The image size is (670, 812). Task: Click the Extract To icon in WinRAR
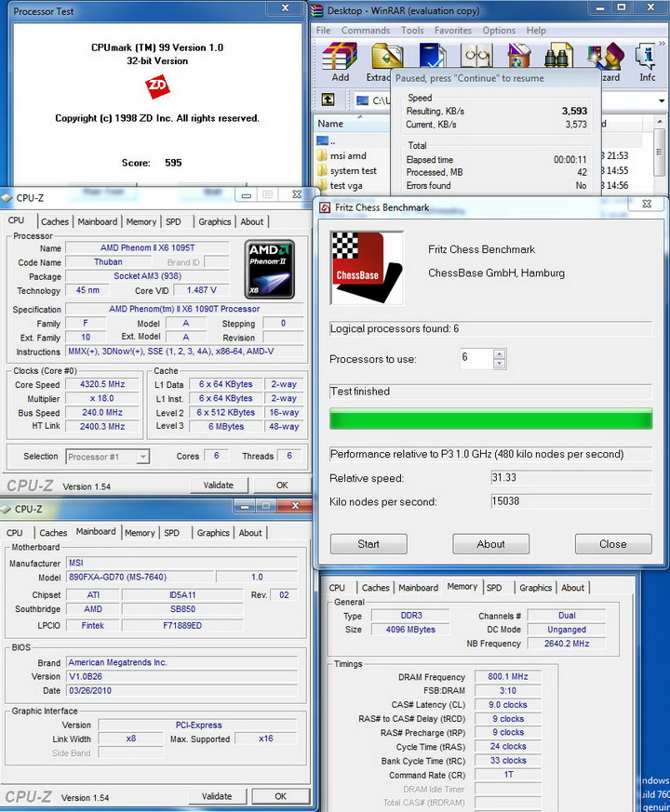click(x=386, y=56)
